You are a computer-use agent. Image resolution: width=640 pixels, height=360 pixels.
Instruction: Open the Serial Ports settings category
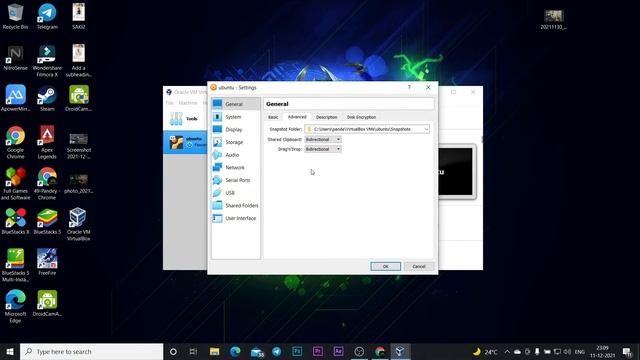point(236,180)
